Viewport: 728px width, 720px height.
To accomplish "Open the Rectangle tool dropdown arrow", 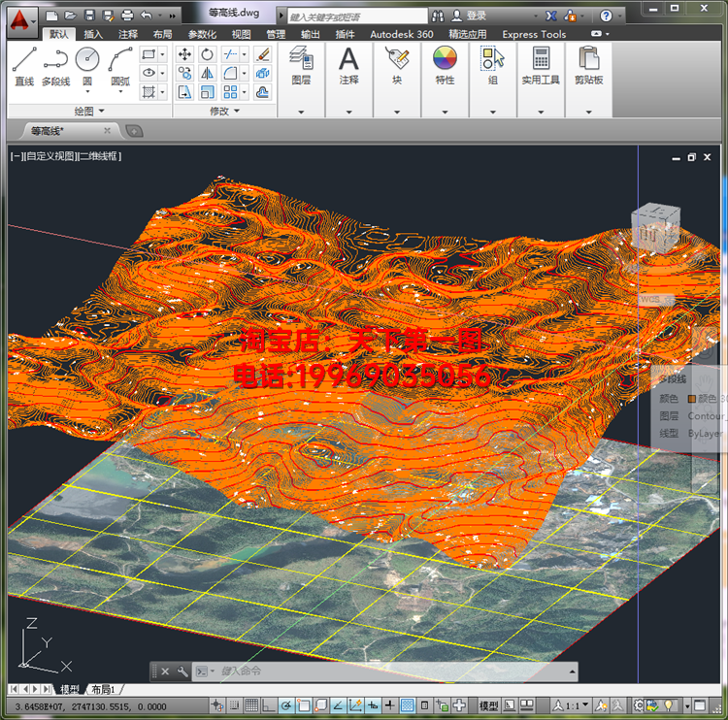I will (162, 54).
